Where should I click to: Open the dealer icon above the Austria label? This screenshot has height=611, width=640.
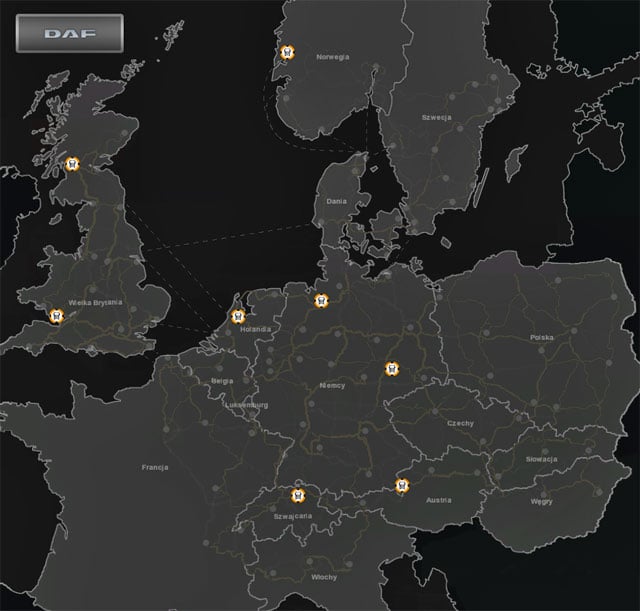[402, 485]
